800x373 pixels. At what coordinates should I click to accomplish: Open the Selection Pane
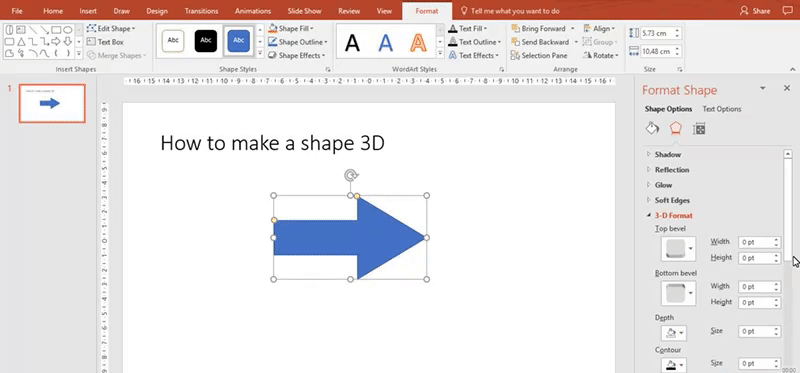pos(539,55)
